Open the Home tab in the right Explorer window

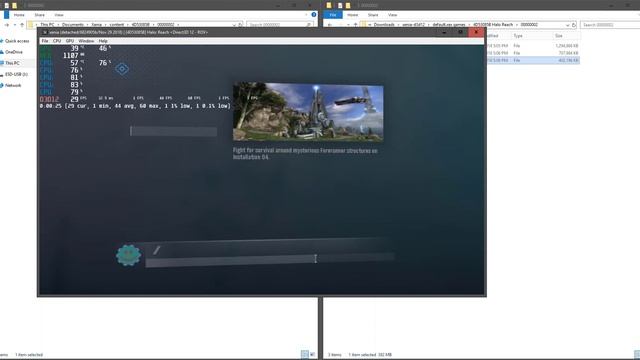pyautogui.click(x=352, y=15)
